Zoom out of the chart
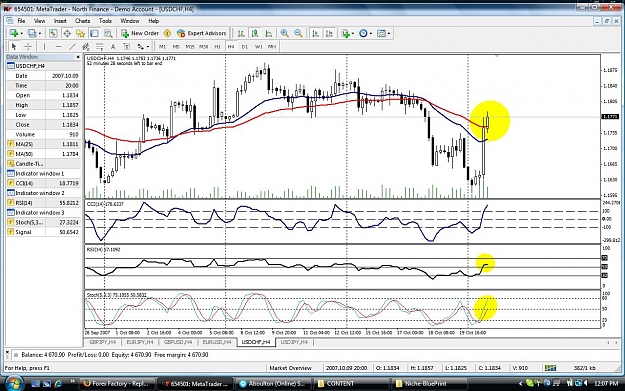The height and width of the screenshot is (391, 625). (x=298, y=33)
